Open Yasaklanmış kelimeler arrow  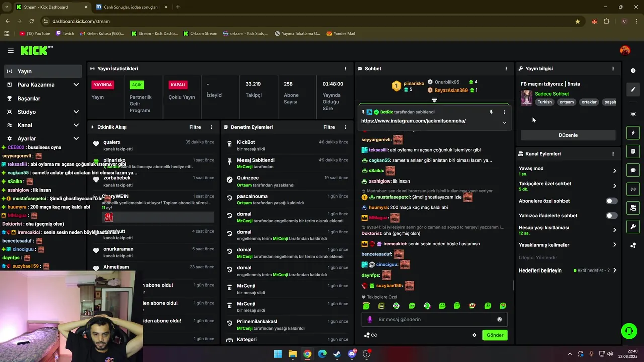click(614, 245)
